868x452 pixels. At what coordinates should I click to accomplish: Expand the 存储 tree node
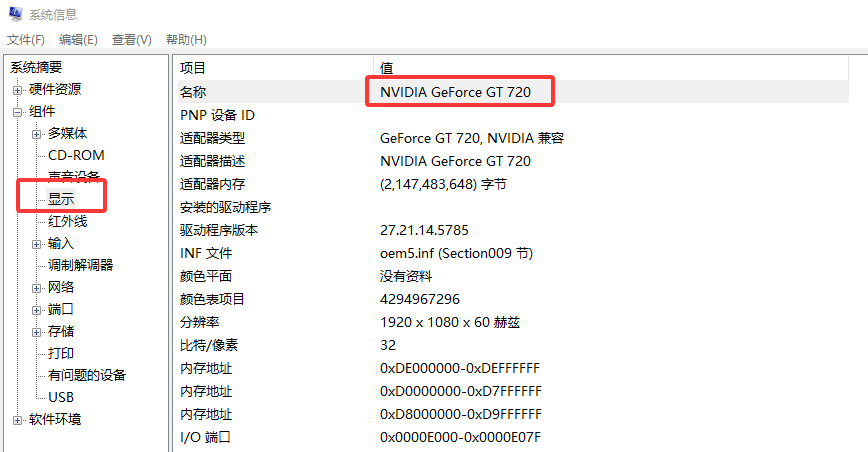tap(37, 332)
